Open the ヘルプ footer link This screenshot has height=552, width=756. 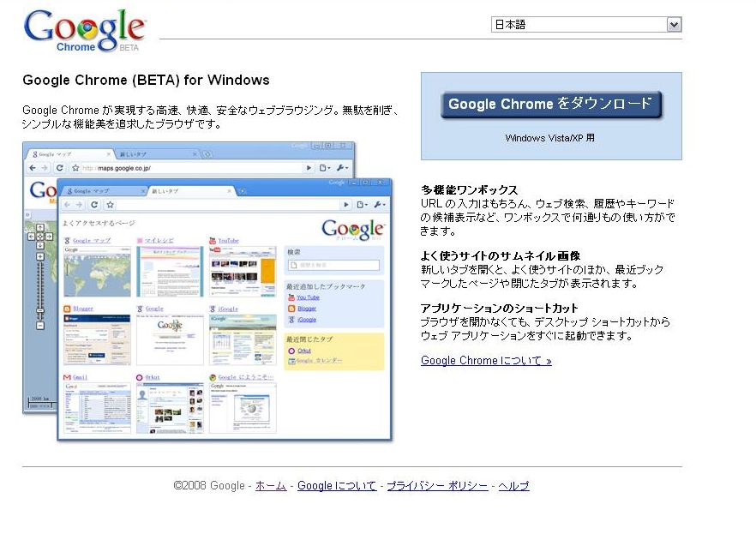[513, 485]
